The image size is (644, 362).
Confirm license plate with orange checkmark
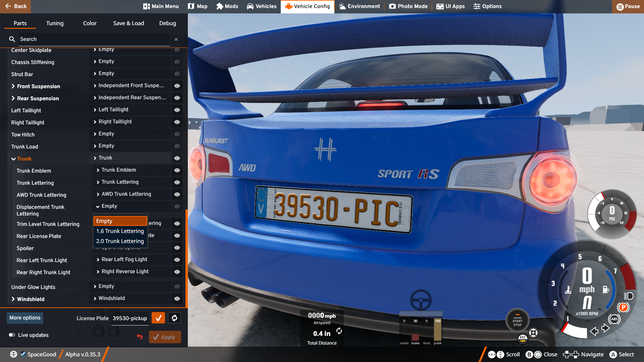[158, 318]
